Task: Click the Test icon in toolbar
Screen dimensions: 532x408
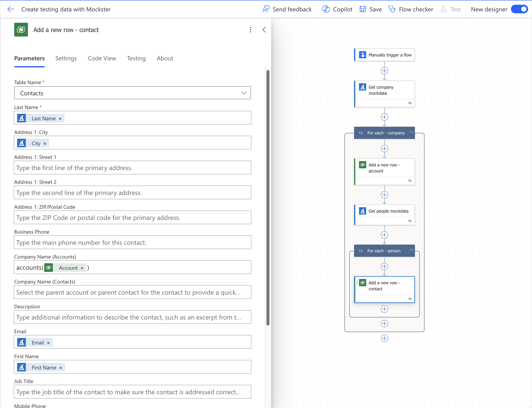Action: coord(443,9)
